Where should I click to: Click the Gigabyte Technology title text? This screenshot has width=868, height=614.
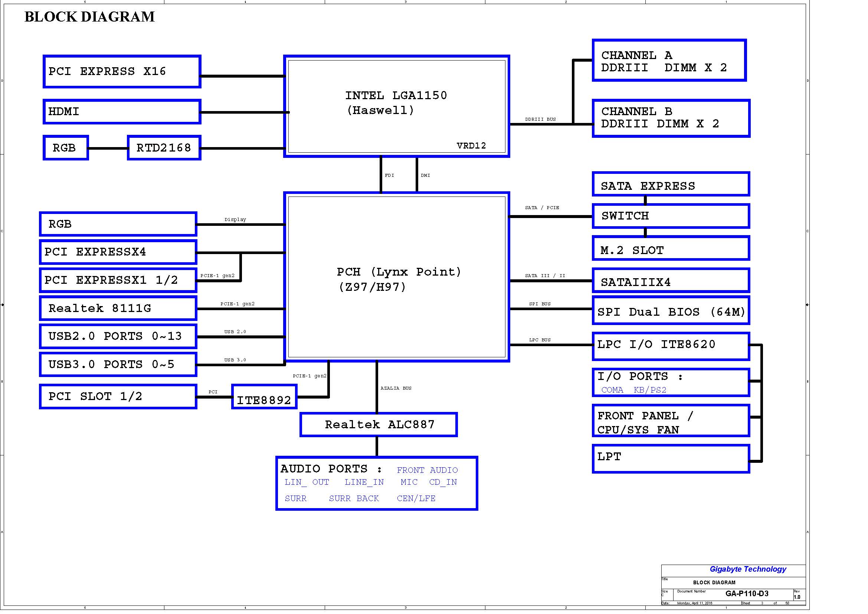tap(748, 569)
